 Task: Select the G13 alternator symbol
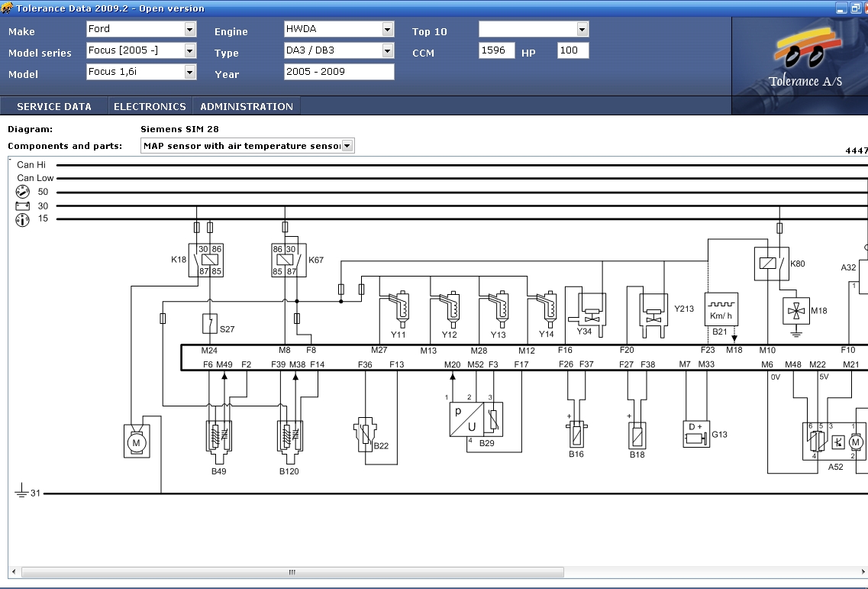pos(696,434)
